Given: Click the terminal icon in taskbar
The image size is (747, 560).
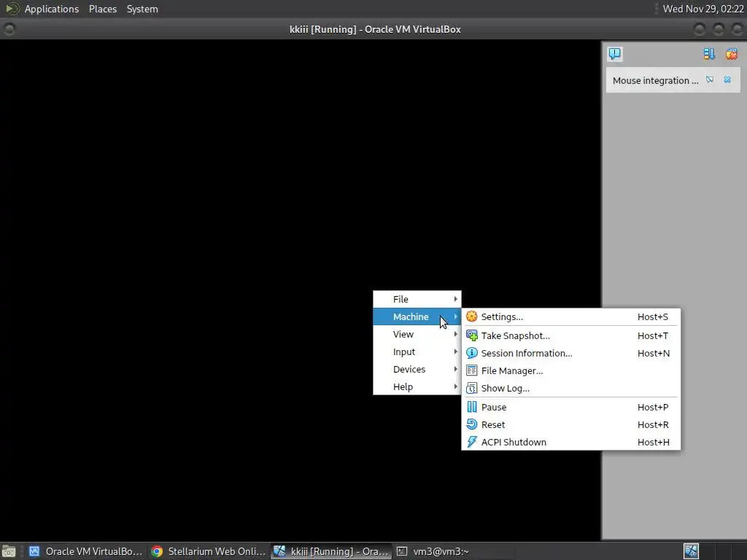Looking at the screenshot, I should point(402,551).
